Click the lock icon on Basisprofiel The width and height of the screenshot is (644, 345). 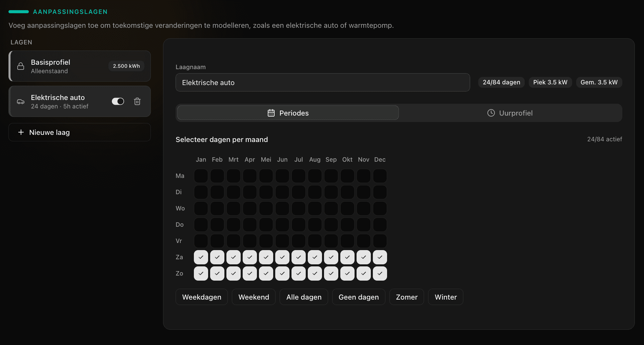21,66
